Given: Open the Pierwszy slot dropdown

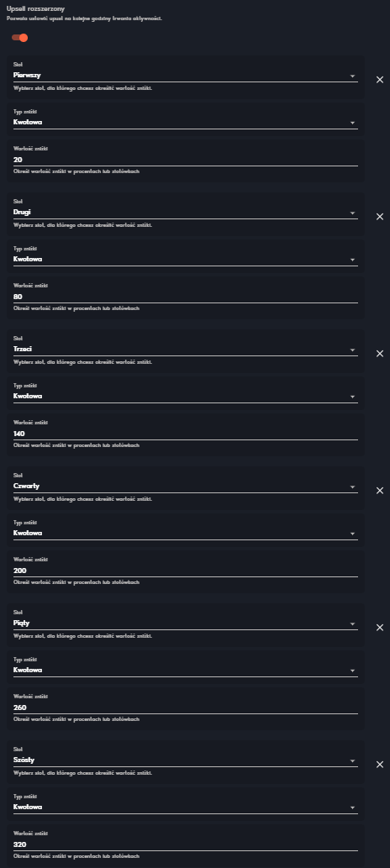Looking at the screenshot, I should pos(186,76).
